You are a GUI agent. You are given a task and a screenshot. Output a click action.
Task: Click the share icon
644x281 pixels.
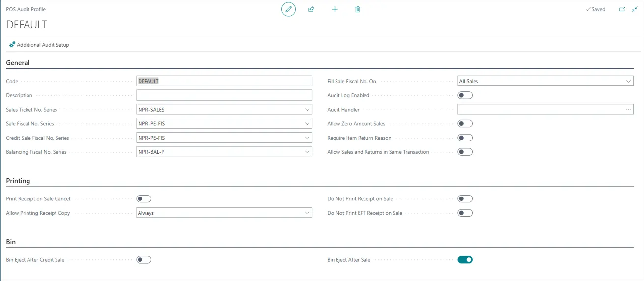pyautogui.click(x=311, y=9)
